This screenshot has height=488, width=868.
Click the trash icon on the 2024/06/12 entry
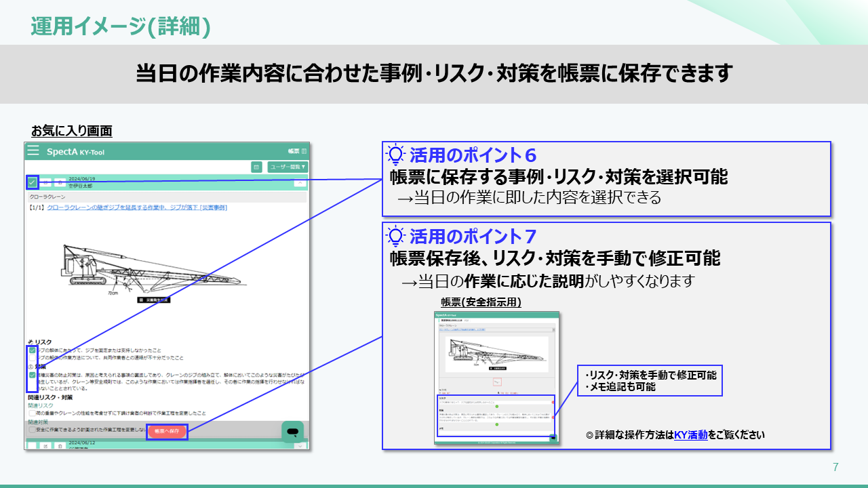point(60,446)
